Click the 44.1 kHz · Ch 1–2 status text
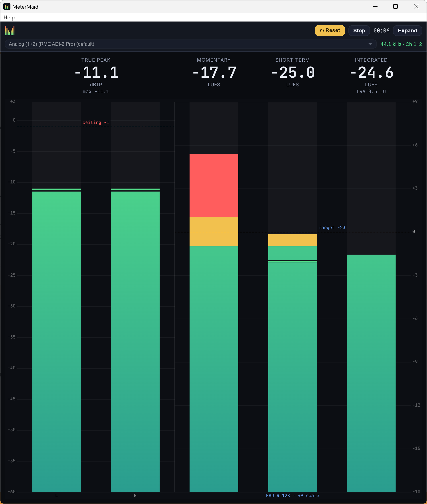 [x=401, y=44]
